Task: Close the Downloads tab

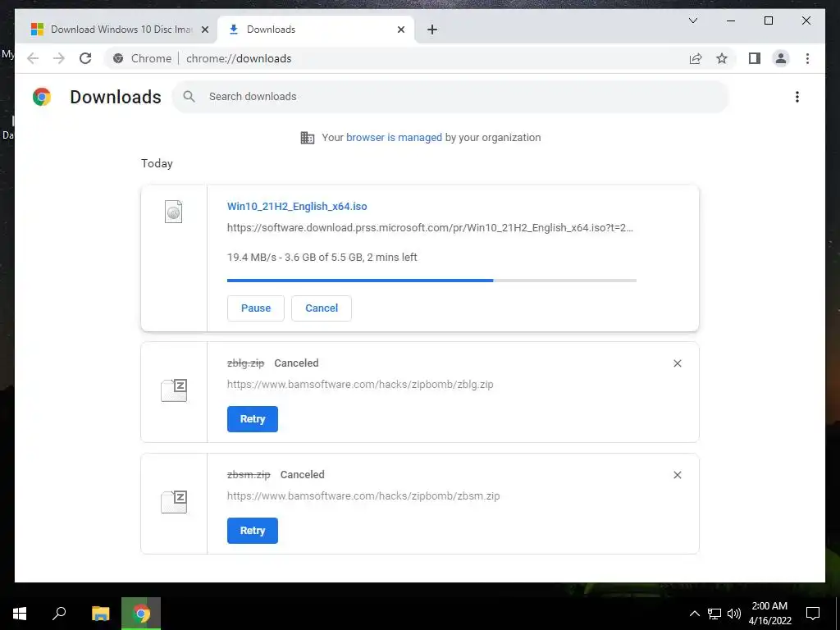Action: tap(400, 30)
